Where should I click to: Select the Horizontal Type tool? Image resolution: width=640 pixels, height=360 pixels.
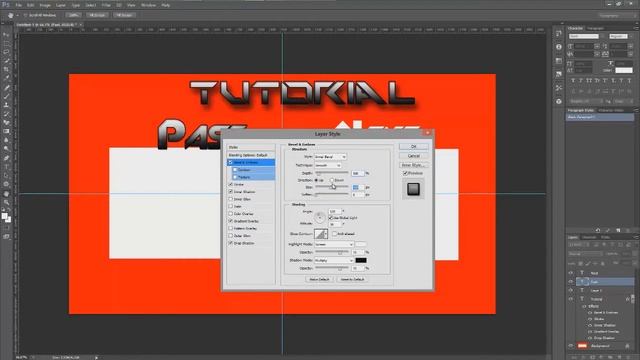(6, 167)
